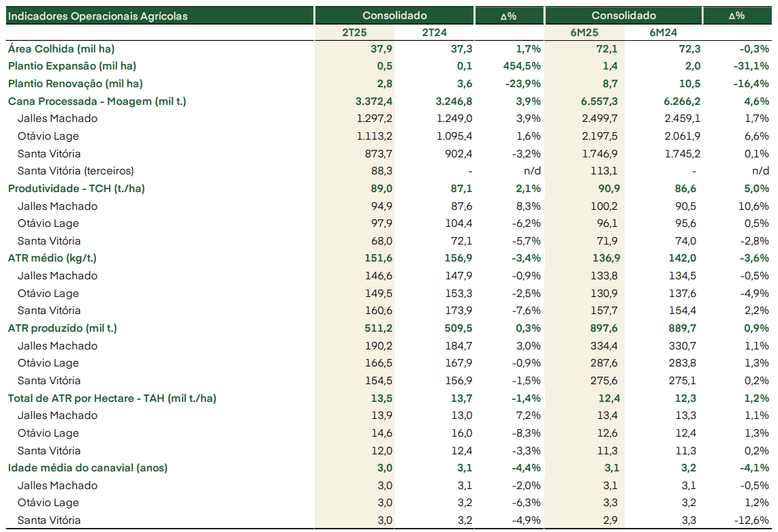Select the 6.557,3 six-month moagem cell
Screen dimensions: 778x532
(x=600, y=101)
